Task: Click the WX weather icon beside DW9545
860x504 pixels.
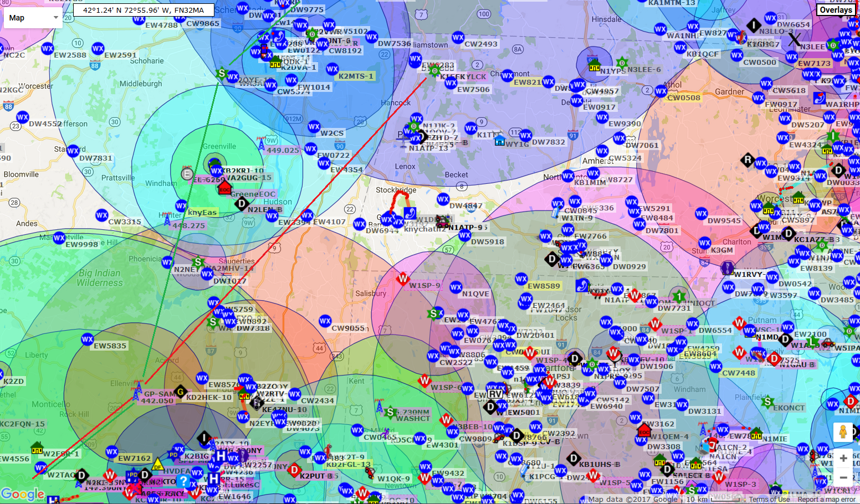Action: 702,214
